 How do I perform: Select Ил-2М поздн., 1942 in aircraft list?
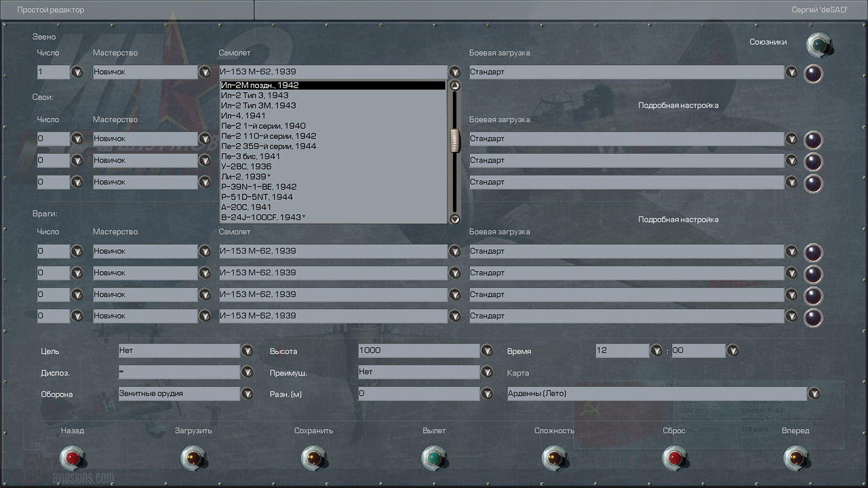(333, 85)
